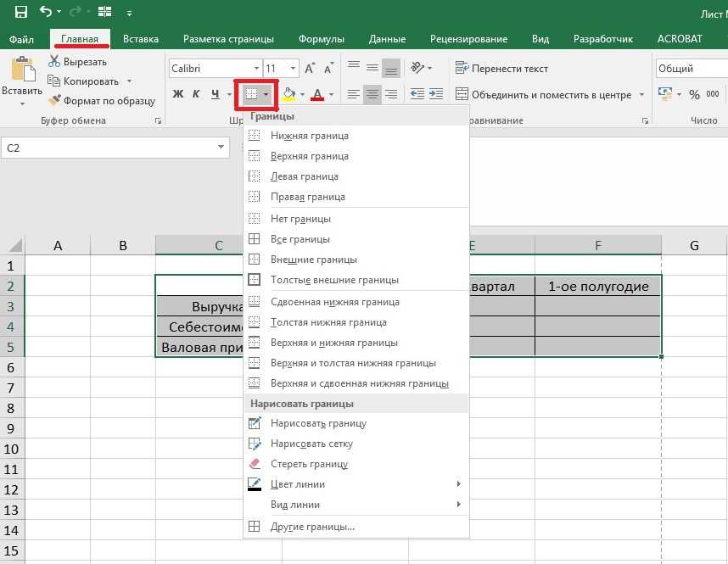This screenshot has height=564, width=728.
Task: Expand the font size dropdown showing 11
Action: pyautogui.click(x=294, y=68)
